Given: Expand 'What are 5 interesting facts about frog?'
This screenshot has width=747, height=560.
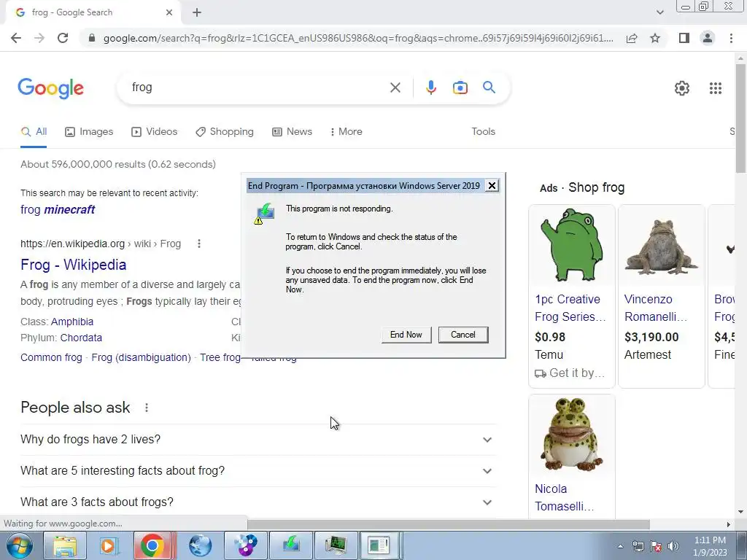Looking at the screenshot, I should 258,471.
